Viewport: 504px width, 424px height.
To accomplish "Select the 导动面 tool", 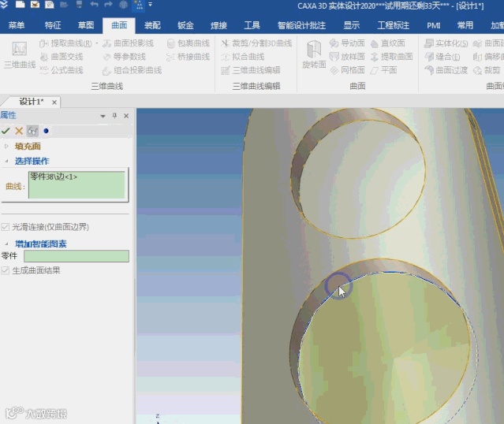I will coord(347,43).
